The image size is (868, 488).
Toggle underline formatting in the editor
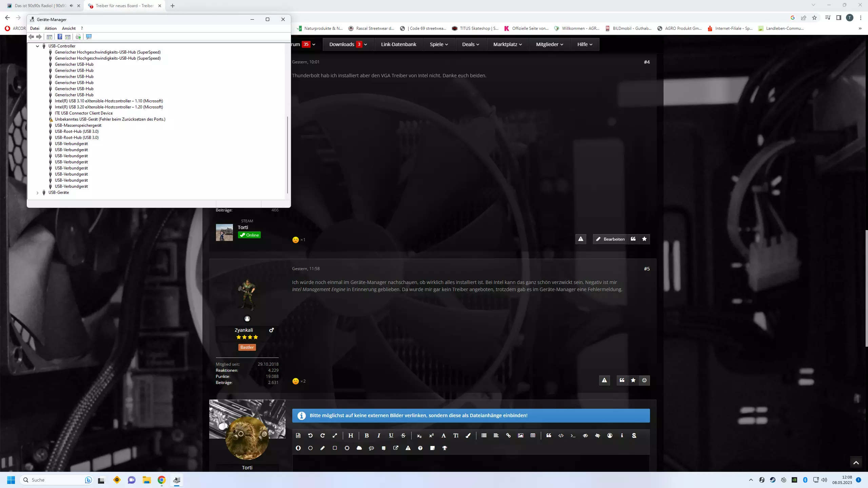pos(391,435)
